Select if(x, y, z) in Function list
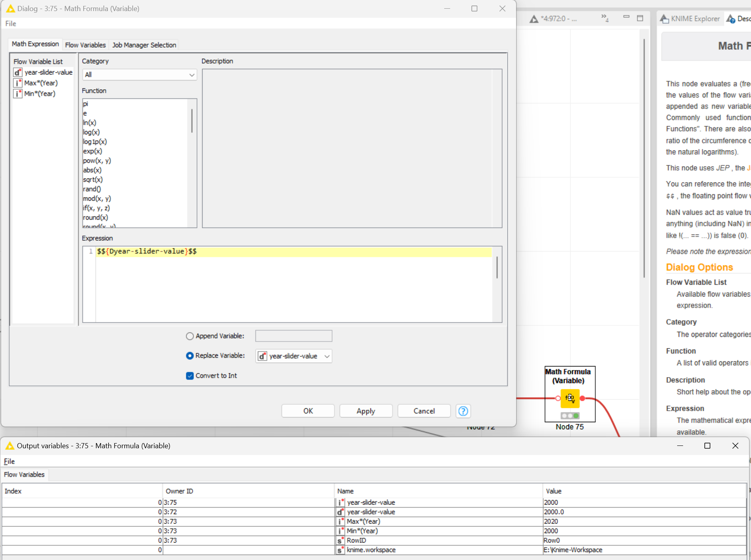 coord(96,208)
